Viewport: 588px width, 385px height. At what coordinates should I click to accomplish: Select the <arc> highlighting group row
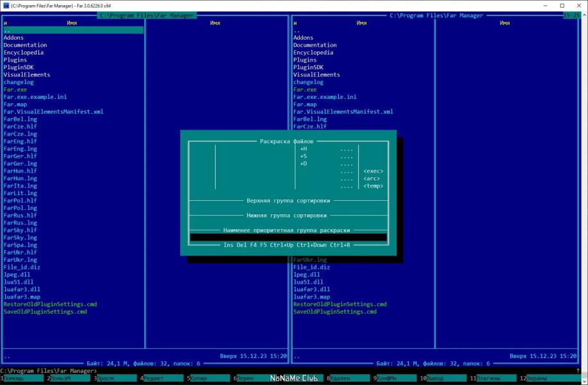288,178
